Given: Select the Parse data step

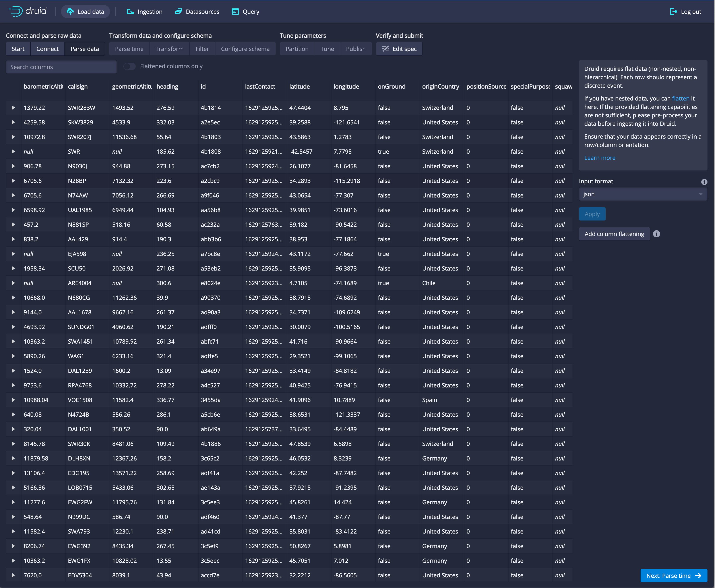Looking at the screenshot, I should pyautogui.click(x=85, y=49).
